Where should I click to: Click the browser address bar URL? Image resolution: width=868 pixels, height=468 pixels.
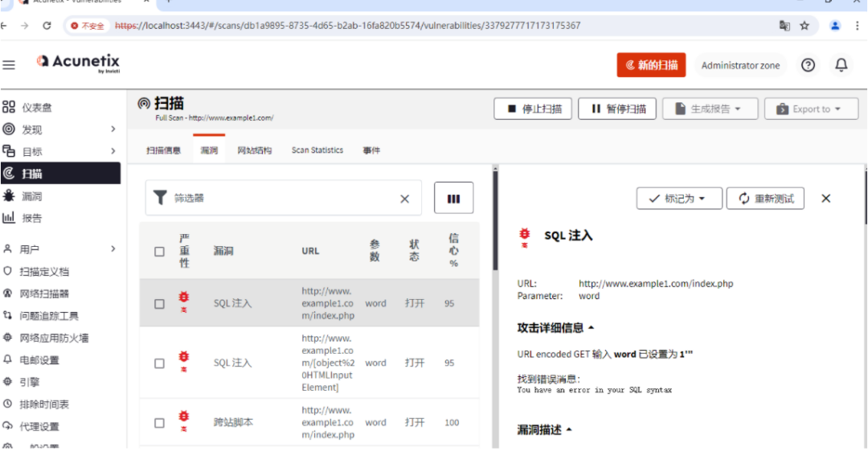pyautogui.click(x=348, y=26)
